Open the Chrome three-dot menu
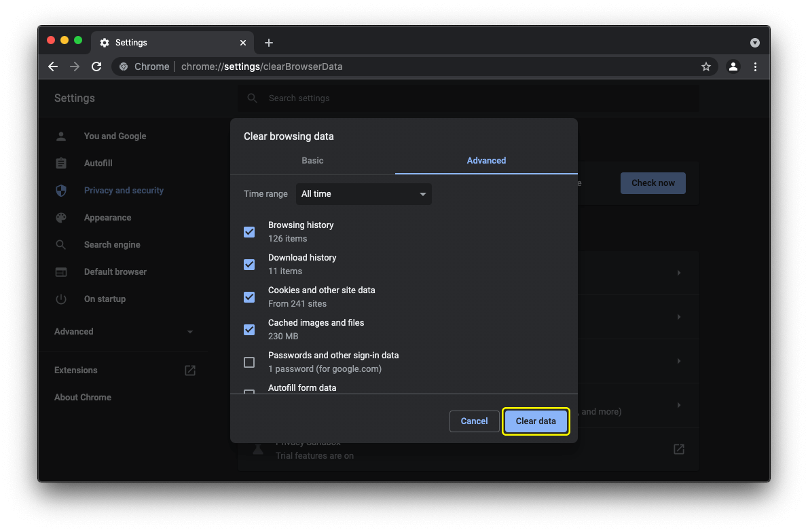808x532 pixels. (755, 66)
